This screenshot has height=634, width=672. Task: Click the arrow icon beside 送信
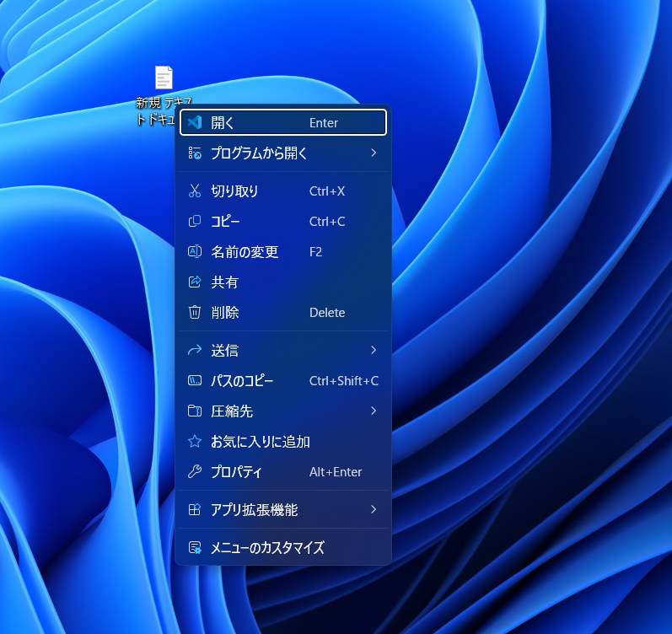(195, 350)
